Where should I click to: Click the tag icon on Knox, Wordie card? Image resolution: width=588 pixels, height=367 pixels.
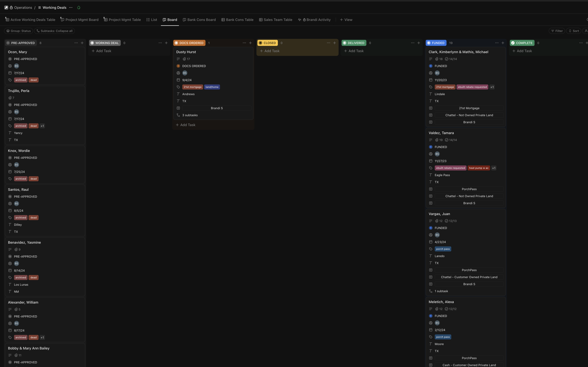click(10, 179)
